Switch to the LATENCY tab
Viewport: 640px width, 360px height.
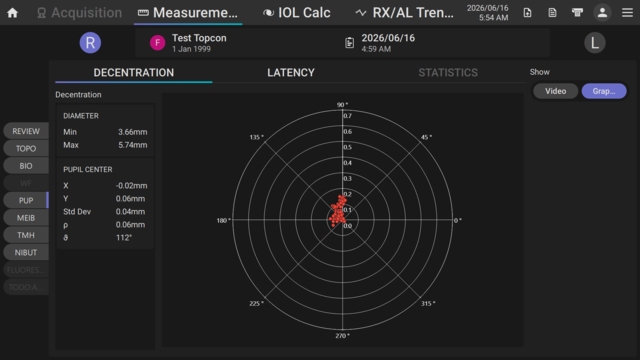(x=291, y=73)
